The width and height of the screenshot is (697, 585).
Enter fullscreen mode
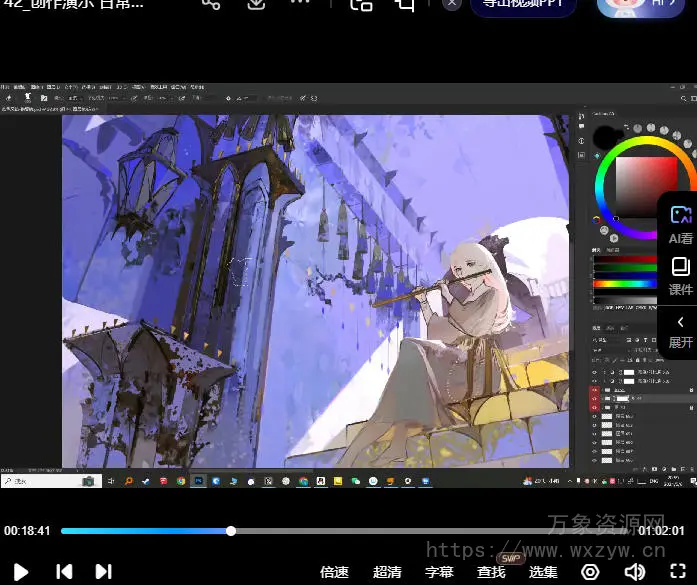click(678, 572)
